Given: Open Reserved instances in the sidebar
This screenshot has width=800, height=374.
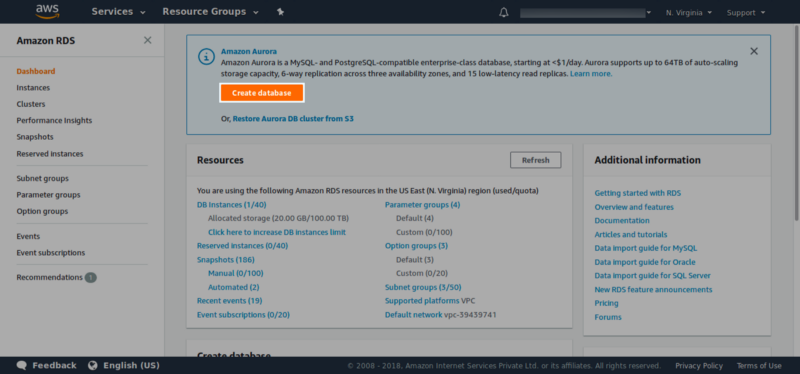Looking at the screenshot, I should [x=49, y=154].
